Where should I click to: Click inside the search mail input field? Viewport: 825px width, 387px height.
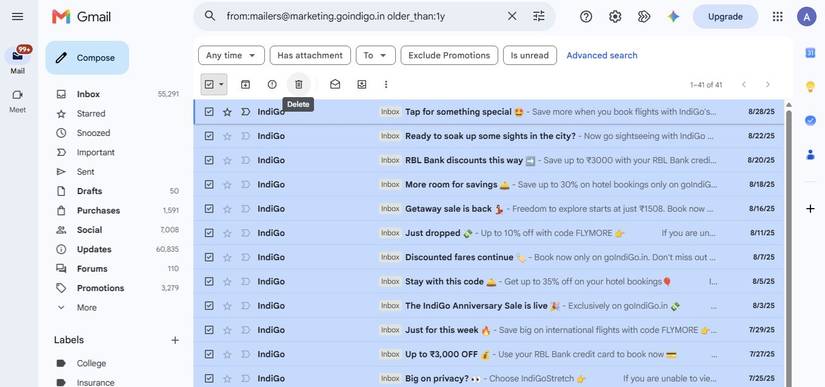(363, 16)
